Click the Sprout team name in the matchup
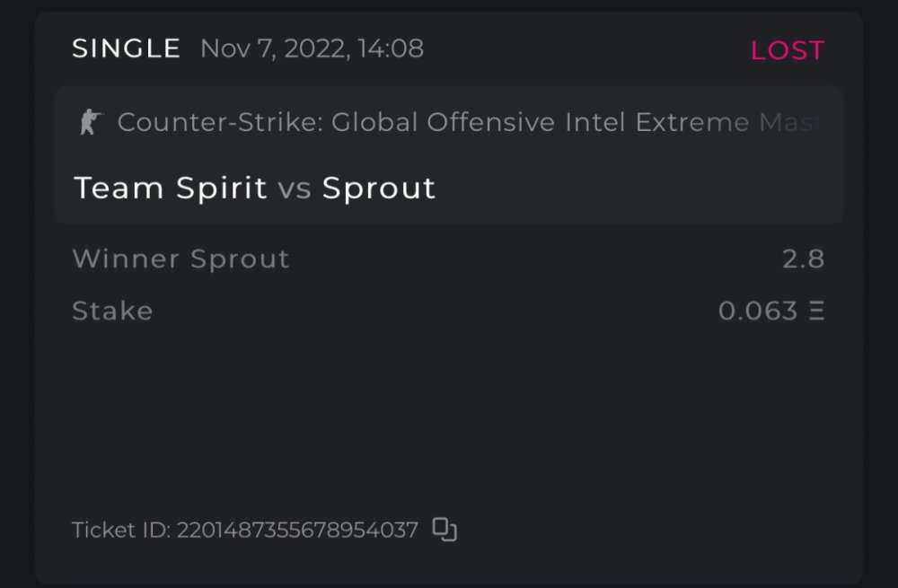Screen dimensions: 898x588 click(379, 188)
